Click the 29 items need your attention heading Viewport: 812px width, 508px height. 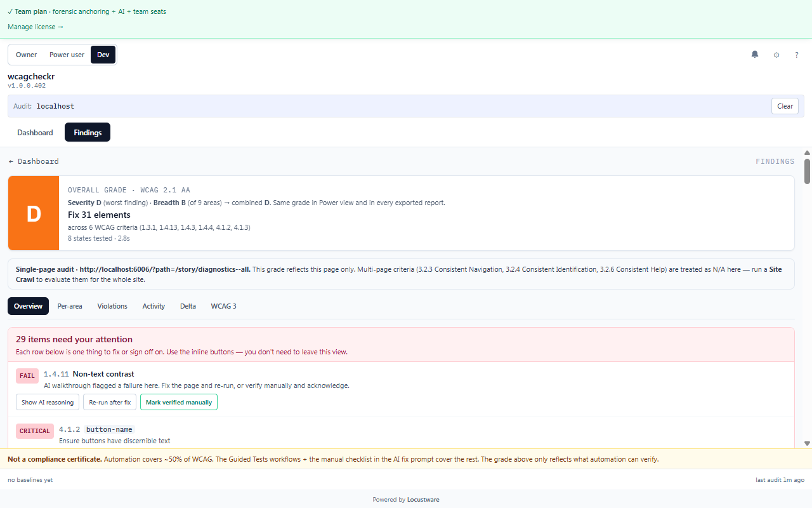point(74,339)
